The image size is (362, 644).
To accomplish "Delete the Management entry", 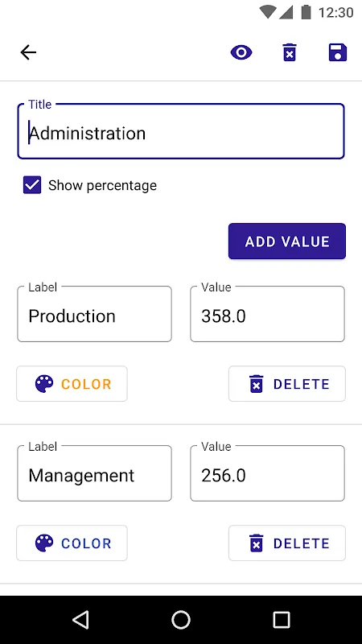I will pos(287,543).
